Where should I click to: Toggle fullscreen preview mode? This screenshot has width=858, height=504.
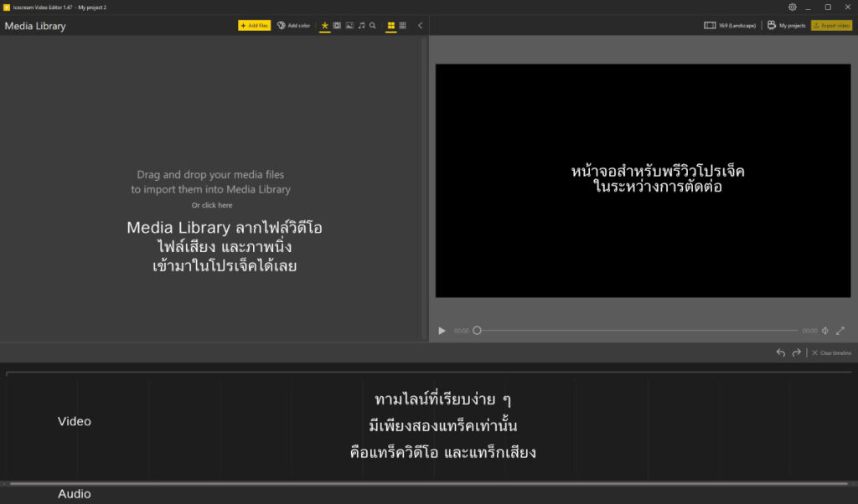(x=840, y=331)
